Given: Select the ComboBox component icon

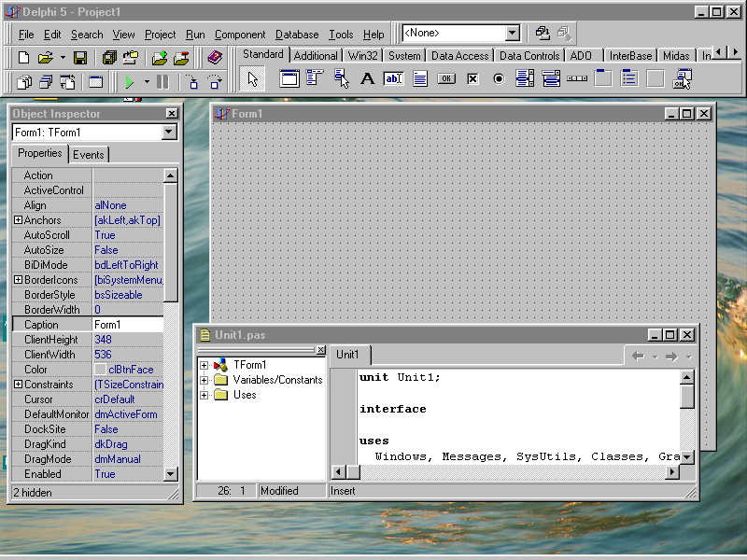Looking at the screenshot, I should pyautogui.click(x=551, y=78).
